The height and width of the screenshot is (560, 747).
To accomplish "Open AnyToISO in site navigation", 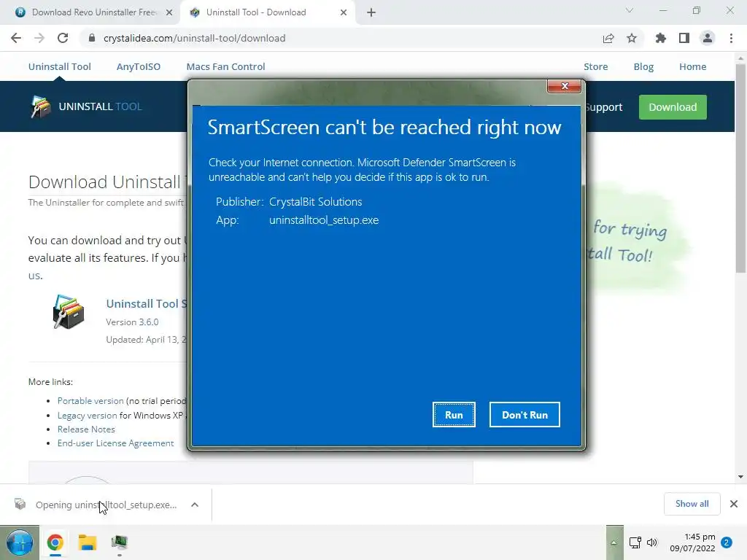I will [139, 66].
